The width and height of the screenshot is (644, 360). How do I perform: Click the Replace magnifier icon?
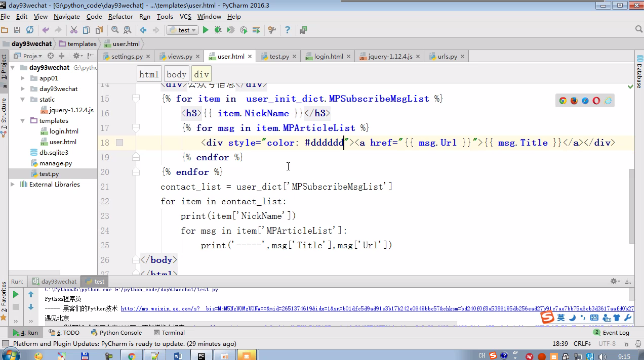[128, 30]
